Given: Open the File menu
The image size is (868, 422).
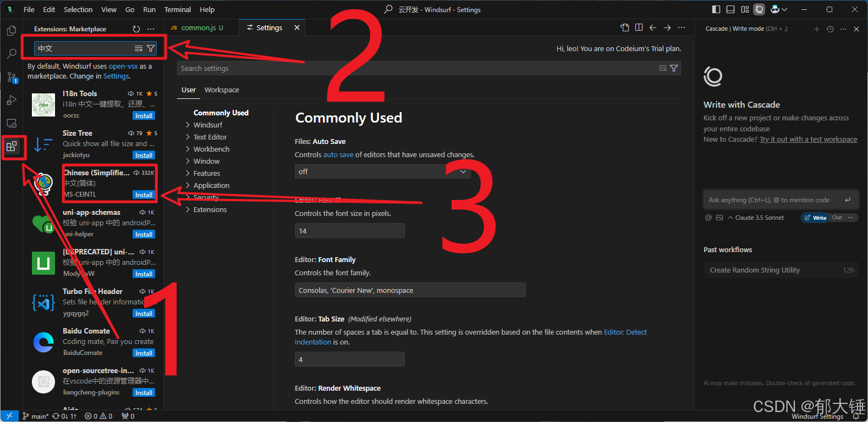Looking at the screenshot, I should click(x=29, y=9).
